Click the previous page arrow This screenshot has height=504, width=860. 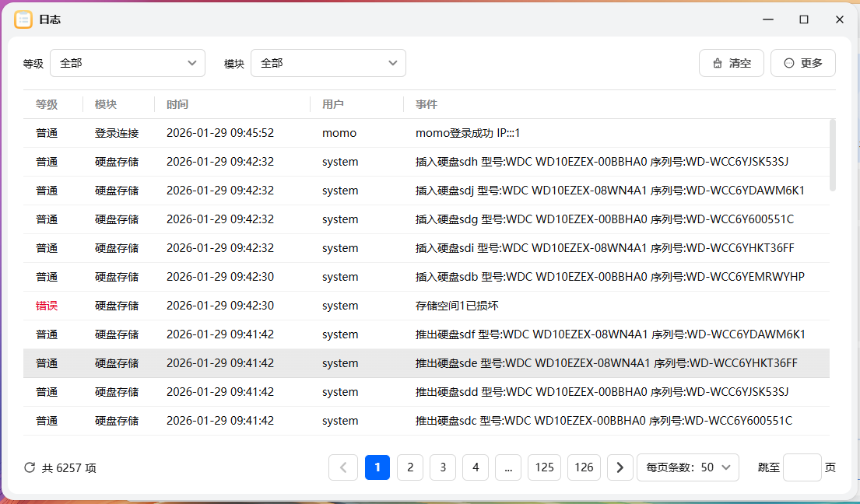[343, 467]
